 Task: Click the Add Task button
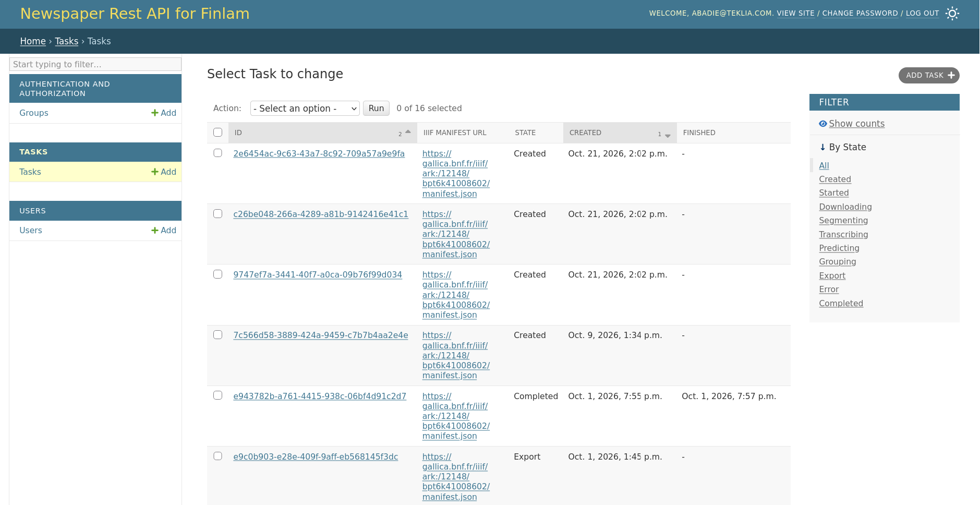coord(929,76)
